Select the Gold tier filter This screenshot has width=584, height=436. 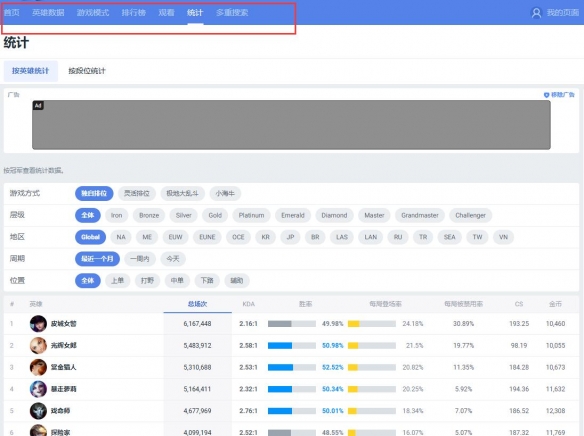pyautogui.click(x=215, y=215)
